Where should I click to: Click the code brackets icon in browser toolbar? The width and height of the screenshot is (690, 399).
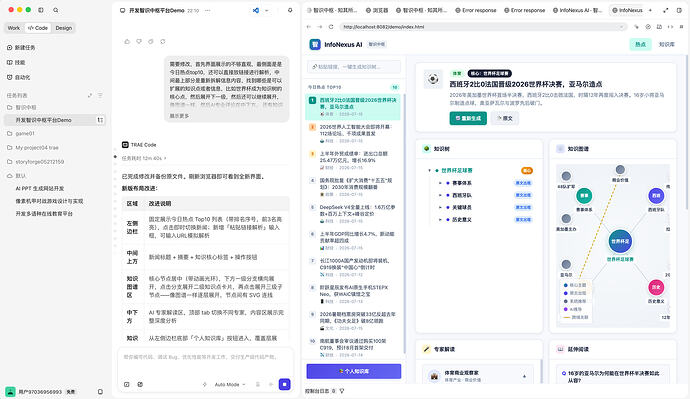point(670,27)
